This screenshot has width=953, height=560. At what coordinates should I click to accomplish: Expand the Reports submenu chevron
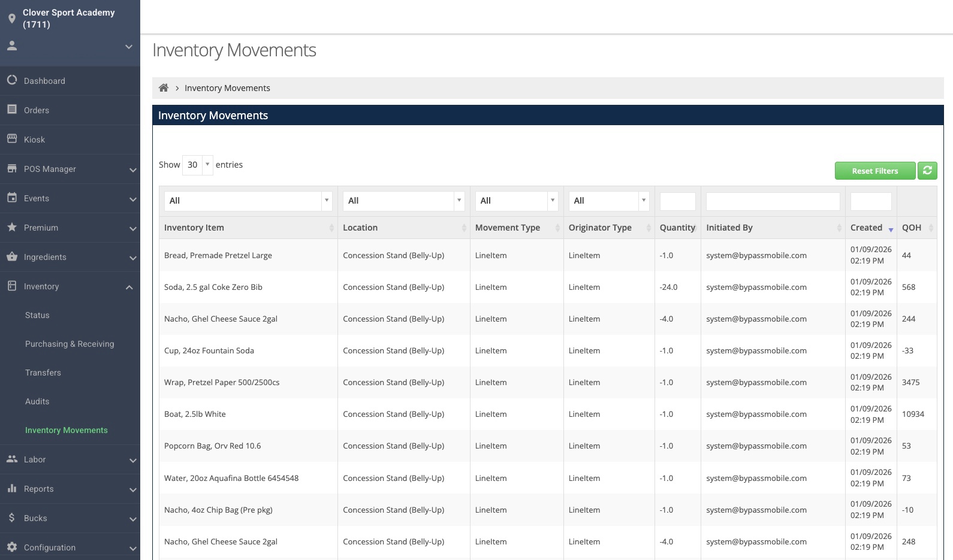click(132, 490)
